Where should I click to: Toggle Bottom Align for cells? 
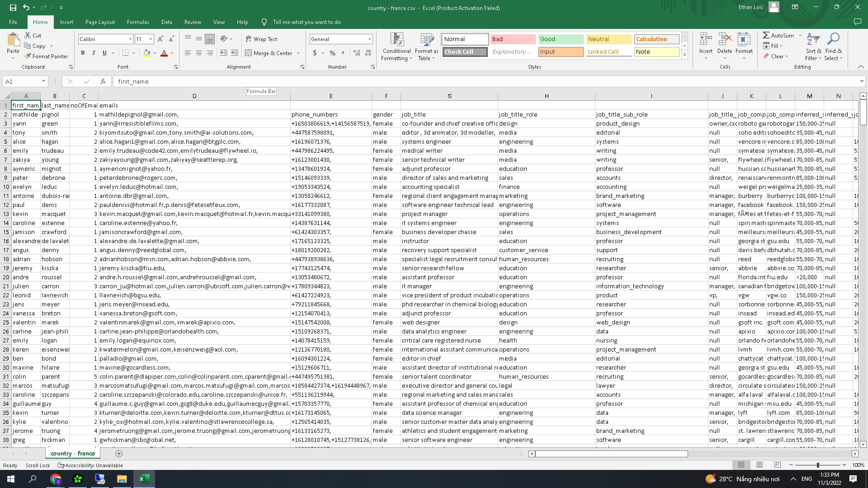pos(210,39)
